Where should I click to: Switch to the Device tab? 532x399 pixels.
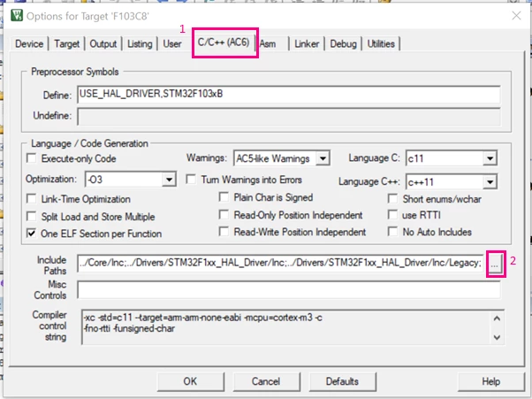coord(29,44)
